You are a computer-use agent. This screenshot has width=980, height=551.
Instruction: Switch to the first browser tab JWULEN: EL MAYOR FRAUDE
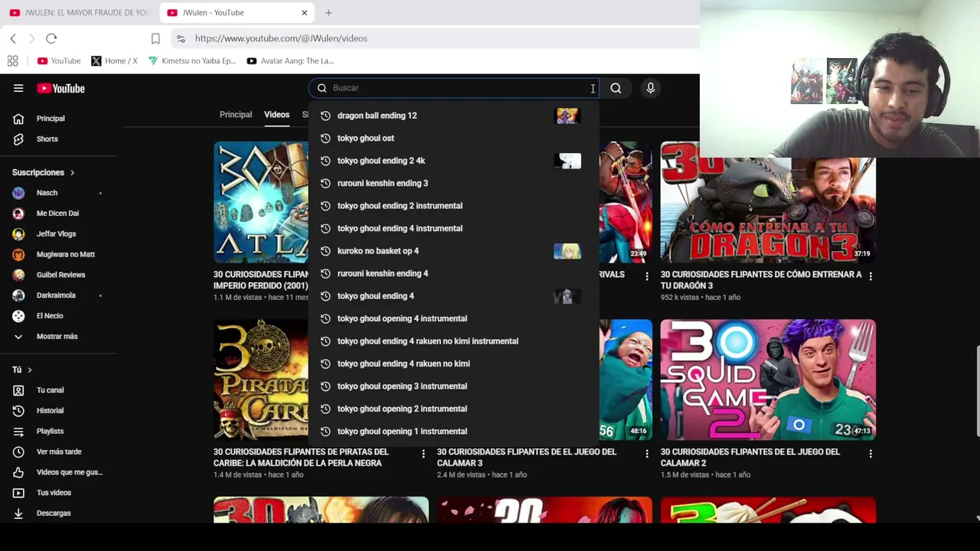pyautogui.click(x=80, y=12)
